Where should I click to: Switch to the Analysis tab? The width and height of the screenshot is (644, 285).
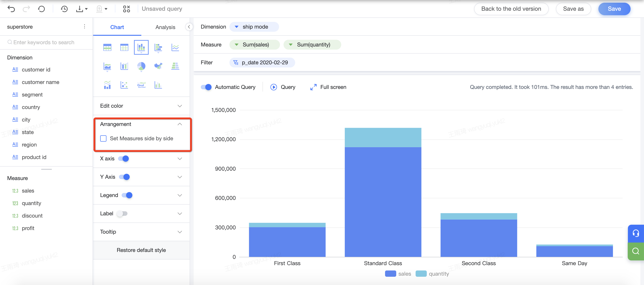coord(165,27)
